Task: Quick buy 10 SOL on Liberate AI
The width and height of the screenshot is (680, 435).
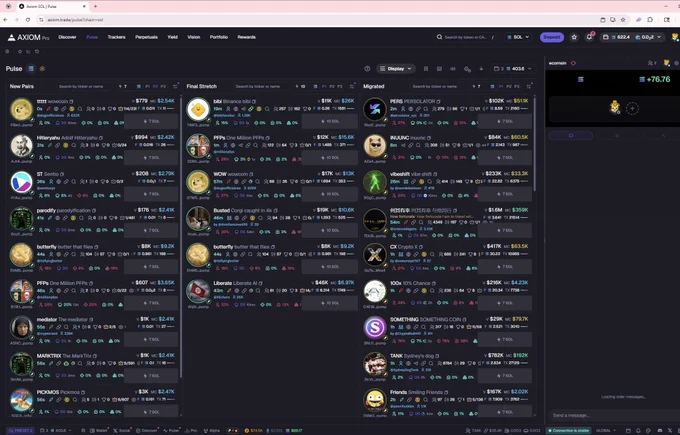Action: click(328, 303)
